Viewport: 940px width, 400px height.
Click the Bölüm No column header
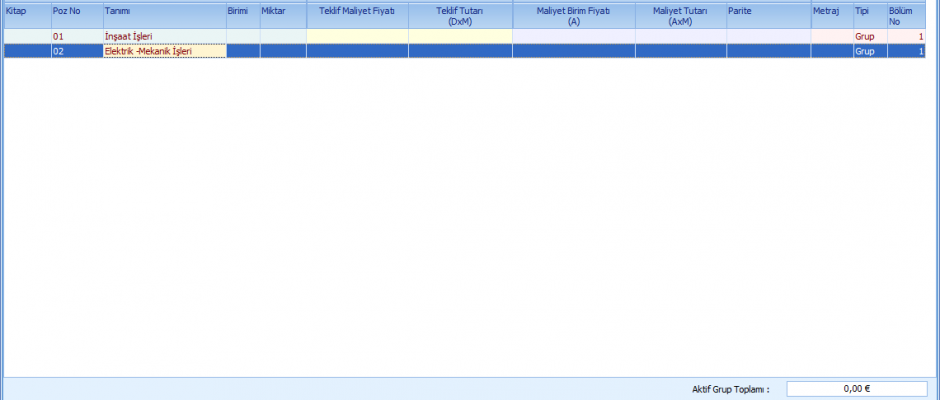coord(906,15)
